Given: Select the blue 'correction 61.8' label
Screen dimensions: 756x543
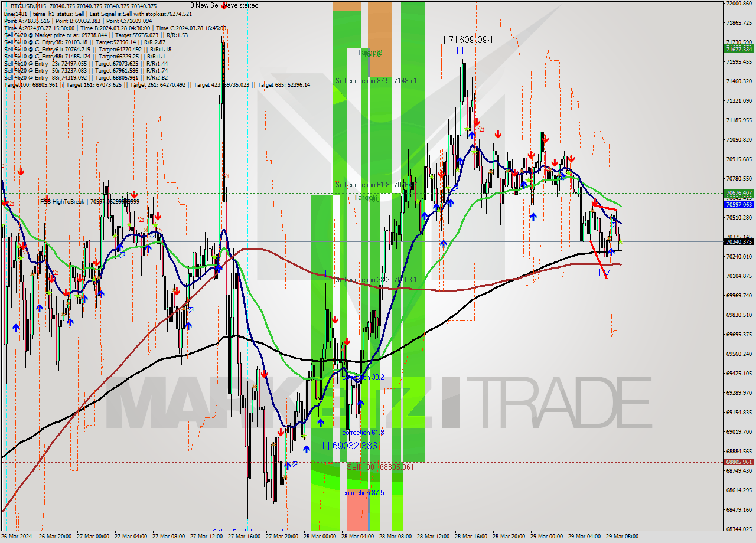Looking at the screenshot, I should (x=363, y=433).
